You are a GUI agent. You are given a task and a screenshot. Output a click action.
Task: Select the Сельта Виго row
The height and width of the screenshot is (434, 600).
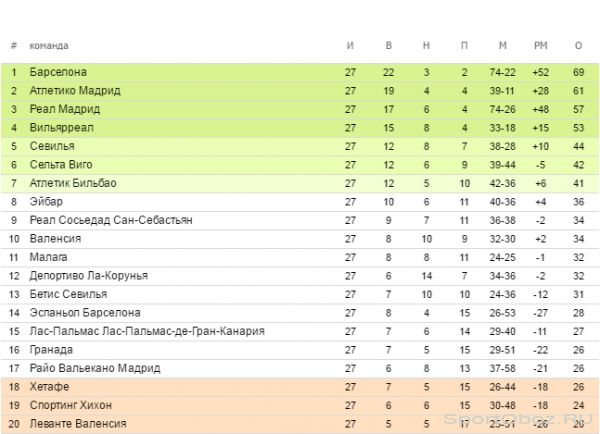click(x=300, y=165)
